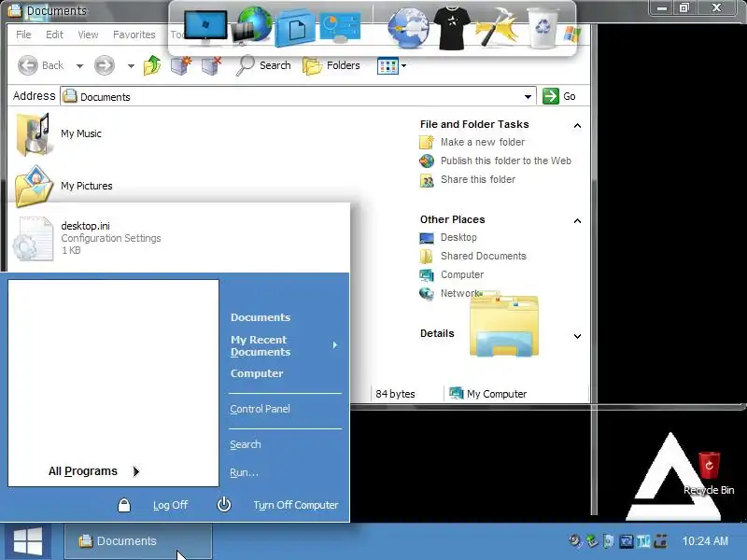This screenshot has height=560, width=747.
Task: Select the My Music folder
Action: coord(59,133)
